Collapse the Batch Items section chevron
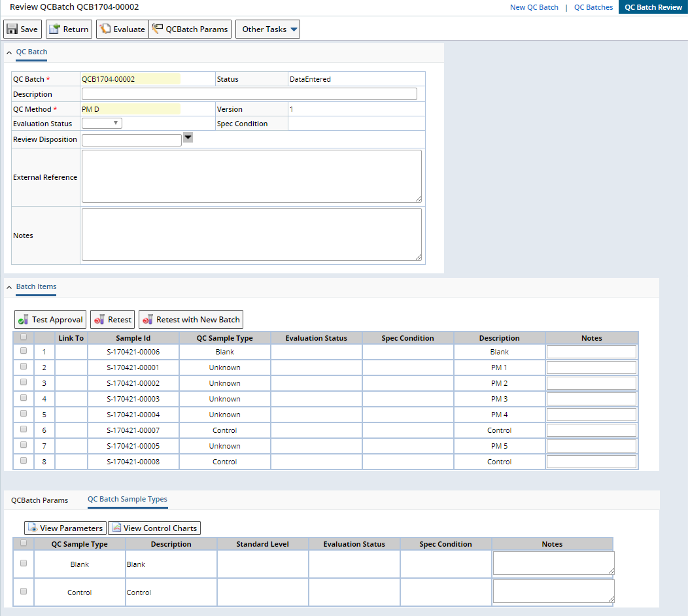The image size is (688, 616). click(x=9, y=287)
